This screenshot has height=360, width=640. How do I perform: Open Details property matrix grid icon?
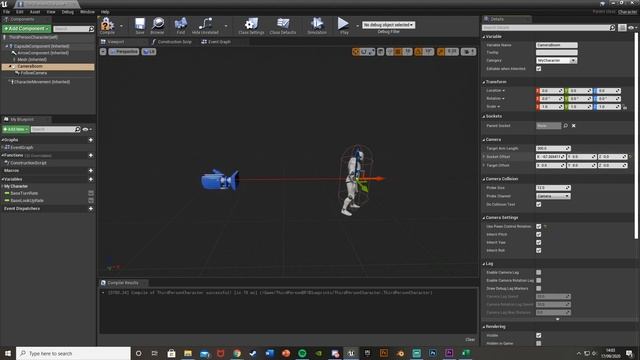tap(622, 27)
